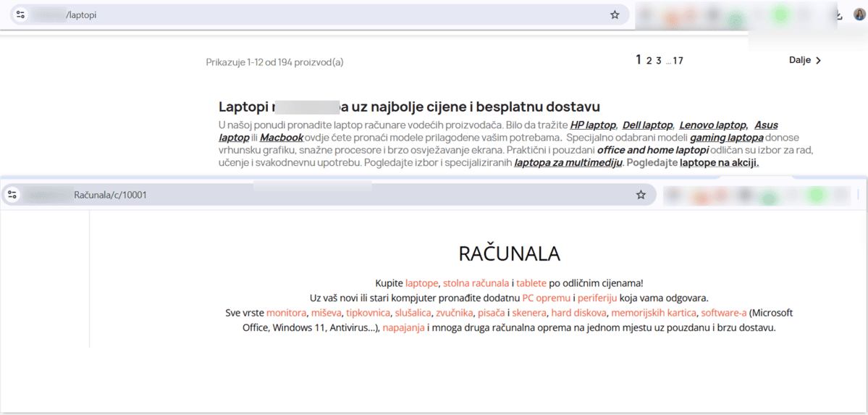868x415 pixels.
Task: Jump to last pagination page 17
Action: click(678, 61)
